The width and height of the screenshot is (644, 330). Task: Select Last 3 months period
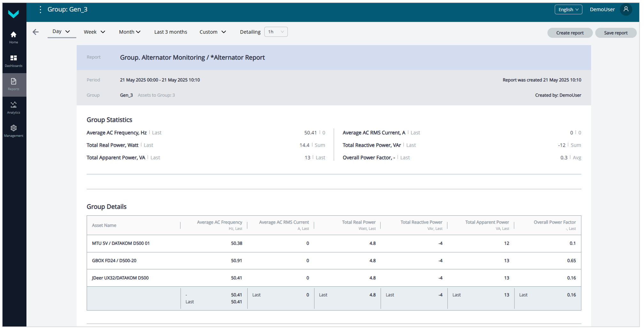click(x=171, y=32)
